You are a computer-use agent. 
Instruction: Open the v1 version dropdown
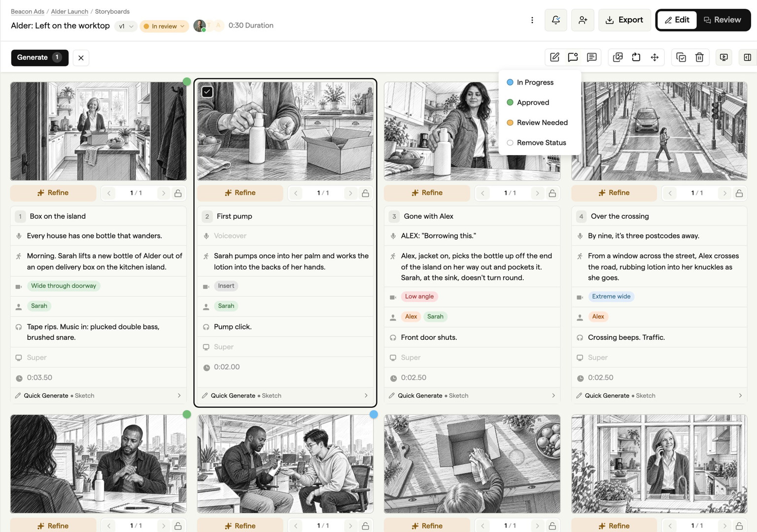[126, 26]
